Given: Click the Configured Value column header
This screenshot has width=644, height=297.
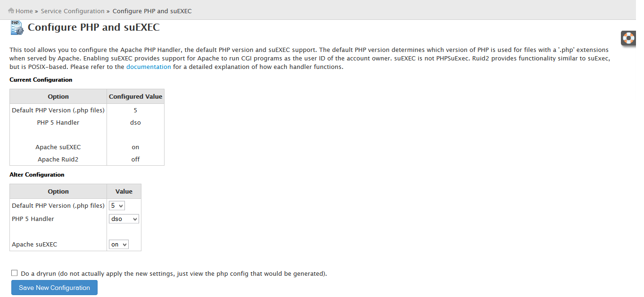Looking at the screenshot, I should tap(135, 96).
